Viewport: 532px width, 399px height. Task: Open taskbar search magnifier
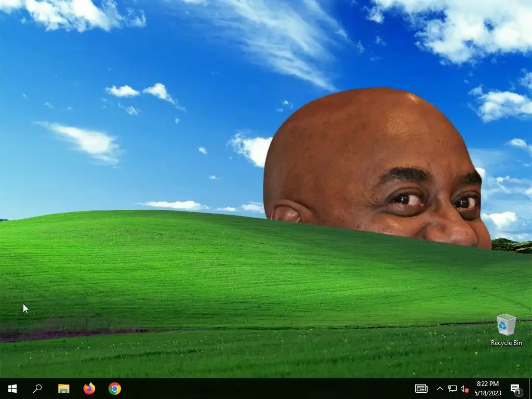37,388
